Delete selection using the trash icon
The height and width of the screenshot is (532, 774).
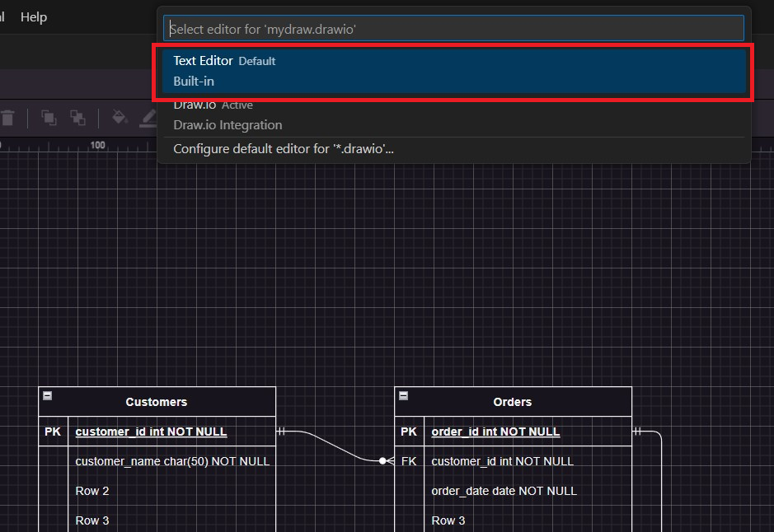tap(9, 118)
